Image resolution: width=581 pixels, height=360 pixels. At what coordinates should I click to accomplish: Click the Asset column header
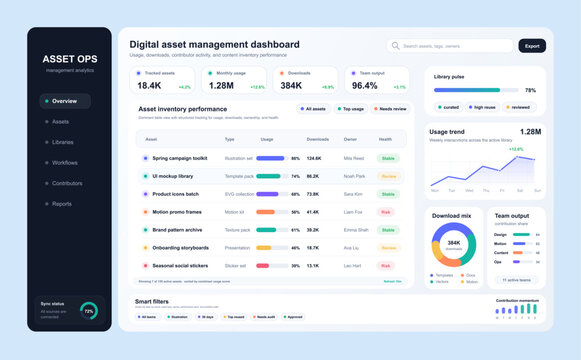click(151, 139)
